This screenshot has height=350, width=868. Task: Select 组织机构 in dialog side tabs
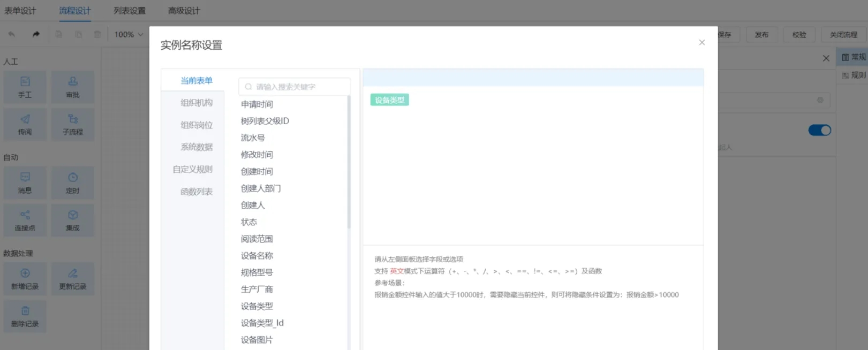pos(197,103)
